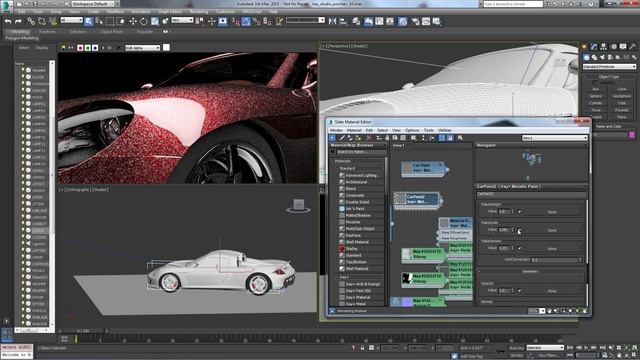
Task: Toggle Auto Key animation mode
Action: click(x=516, y=348)
